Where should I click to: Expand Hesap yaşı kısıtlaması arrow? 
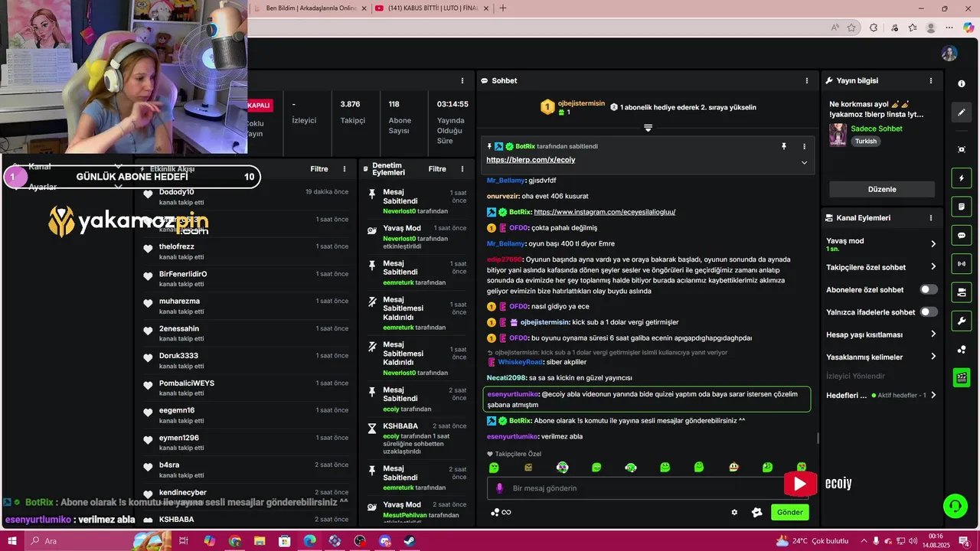click(933, 334)
